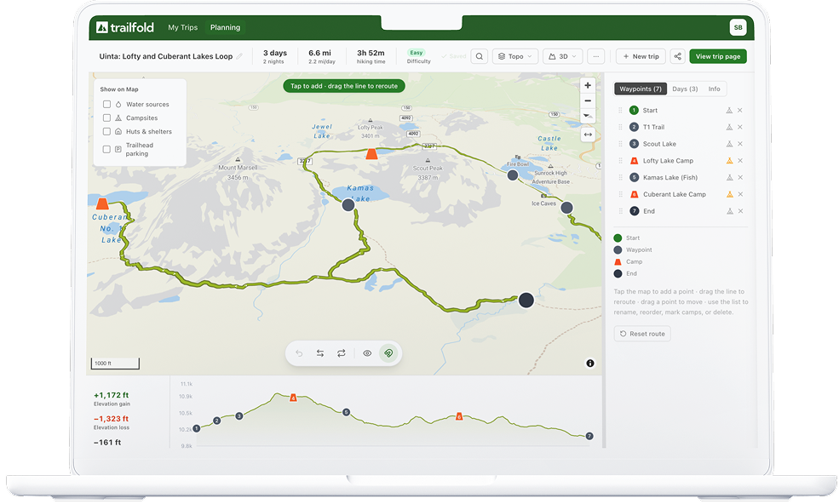Unmark Cuberant Lake Camp tent icon
Image resolution: width=839 pixels, height=504 pixels.
(x=729, y=194)
